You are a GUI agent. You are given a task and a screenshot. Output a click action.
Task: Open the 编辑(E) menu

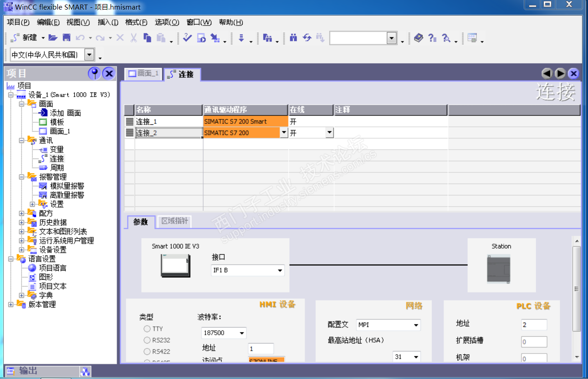(48, 22)
